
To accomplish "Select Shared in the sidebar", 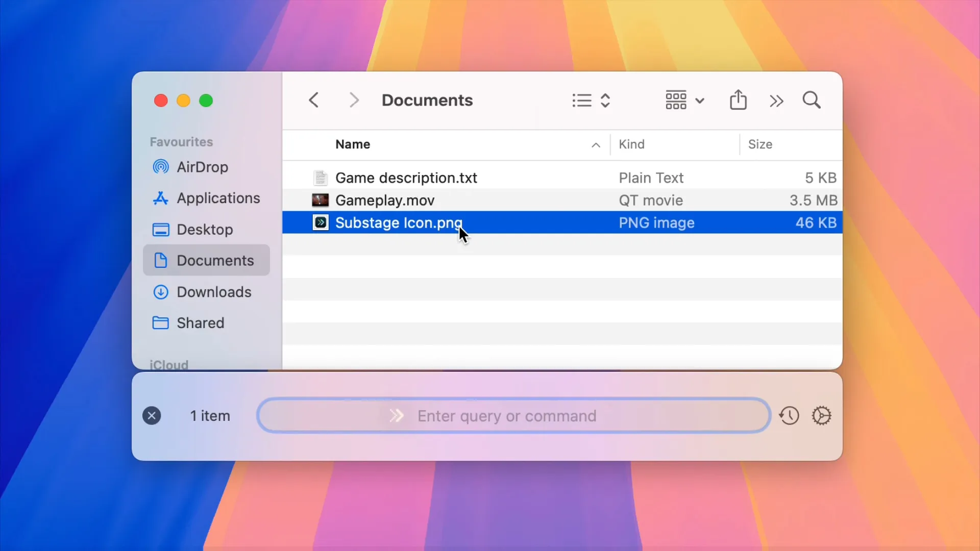I will pos(200,322).
